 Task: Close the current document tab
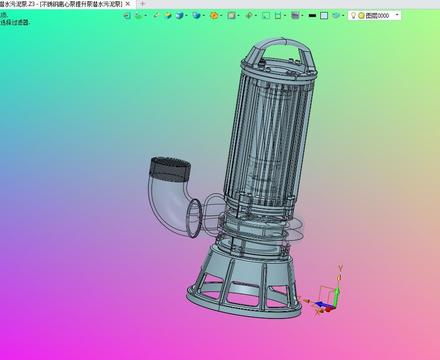coord(128,4)
